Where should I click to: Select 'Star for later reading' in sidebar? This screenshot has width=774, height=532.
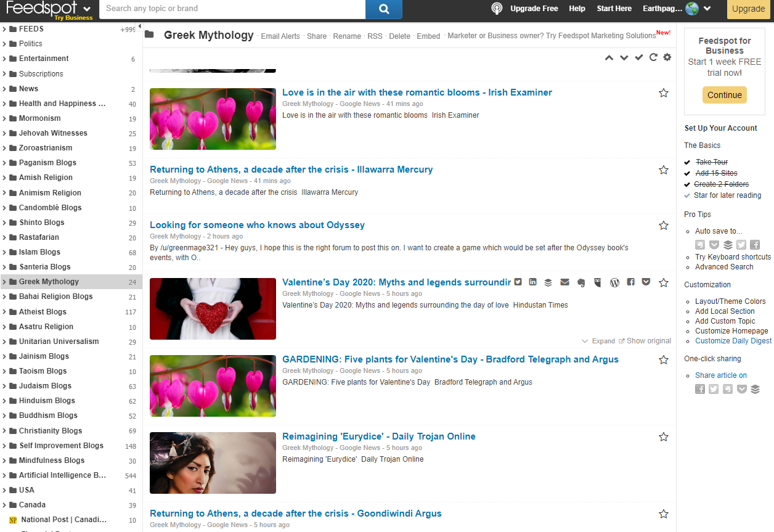pyautogui.click(x=727, y=195)
